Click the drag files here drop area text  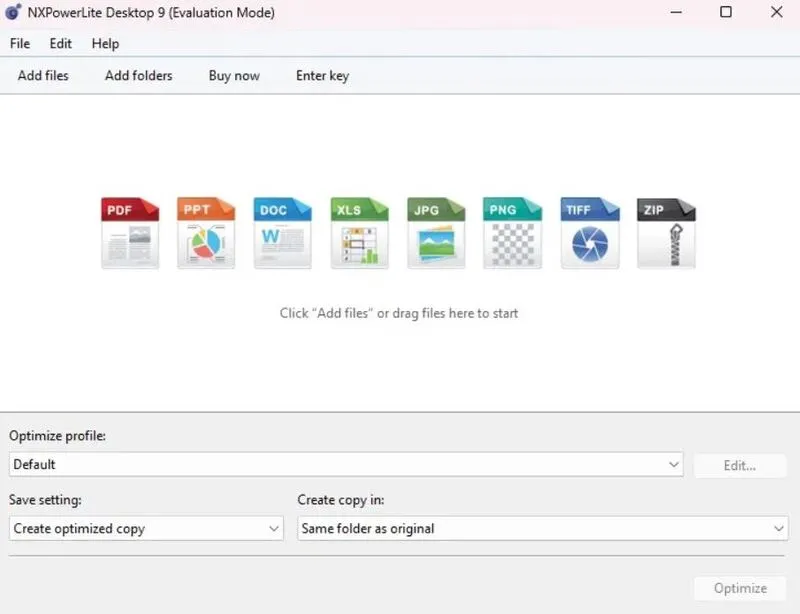(x=399, y=313)
